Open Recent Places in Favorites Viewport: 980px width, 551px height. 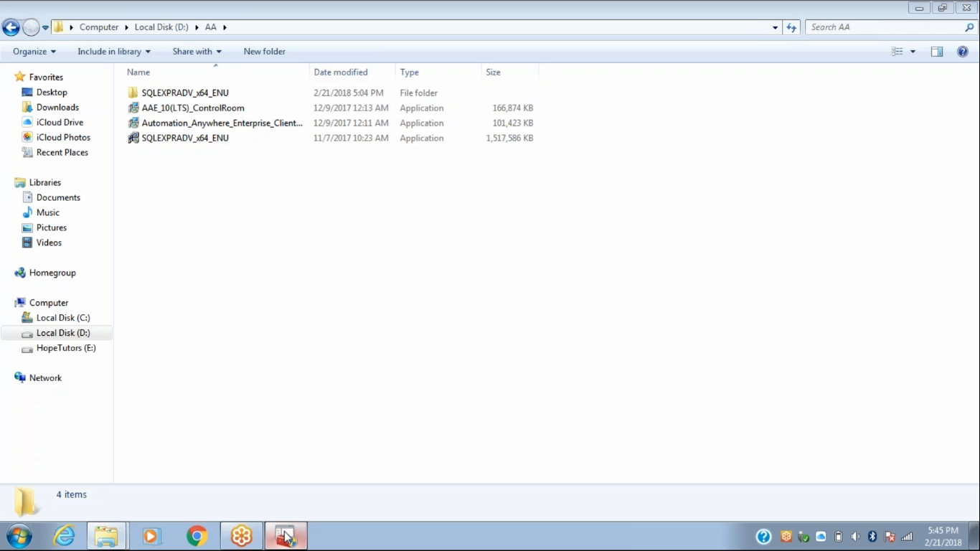[62, 153]
